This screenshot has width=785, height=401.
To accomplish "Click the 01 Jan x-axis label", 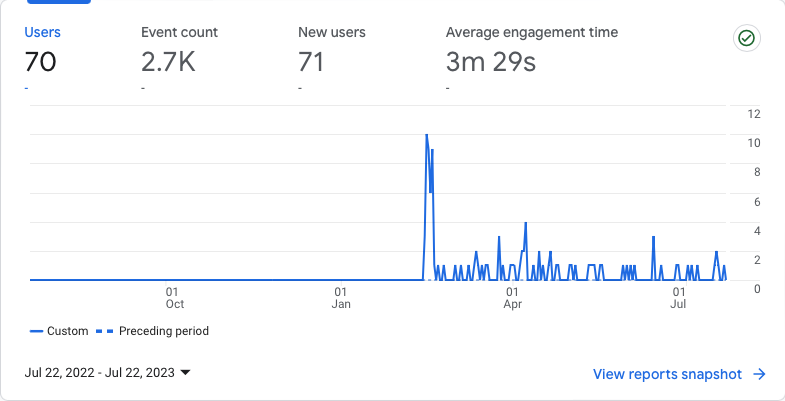I will coord(341,298).
